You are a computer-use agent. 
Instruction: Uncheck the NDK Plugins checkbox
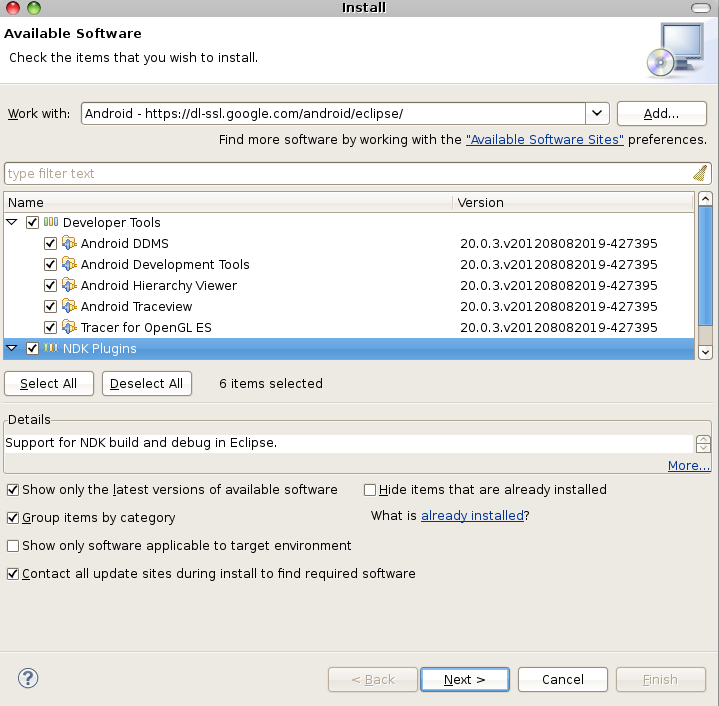pyautogui.click(x=32, y=348)
